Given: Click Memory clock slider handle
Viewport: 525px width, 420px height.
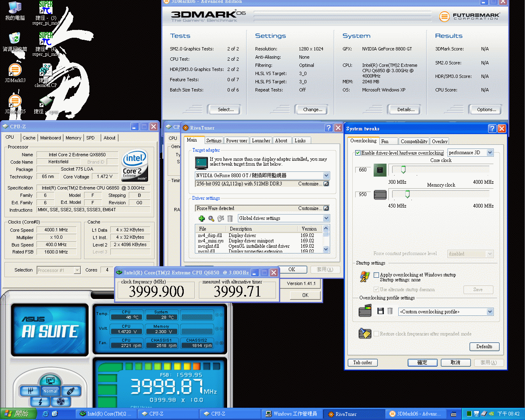Looking at the screenshot, I should [407, 194].
